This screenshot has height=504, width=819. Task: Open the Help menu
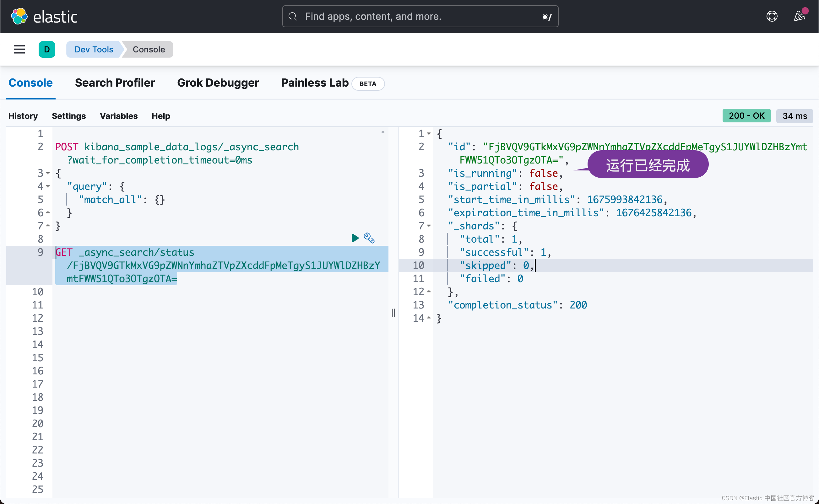[x=161, y=116]
